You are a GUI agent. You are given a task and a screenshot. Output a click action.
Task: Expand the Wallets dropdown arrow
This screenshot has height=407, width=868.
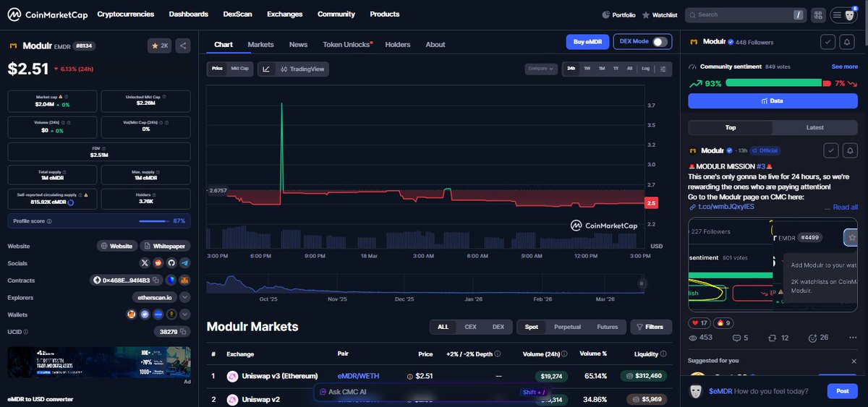pos(184,314)
